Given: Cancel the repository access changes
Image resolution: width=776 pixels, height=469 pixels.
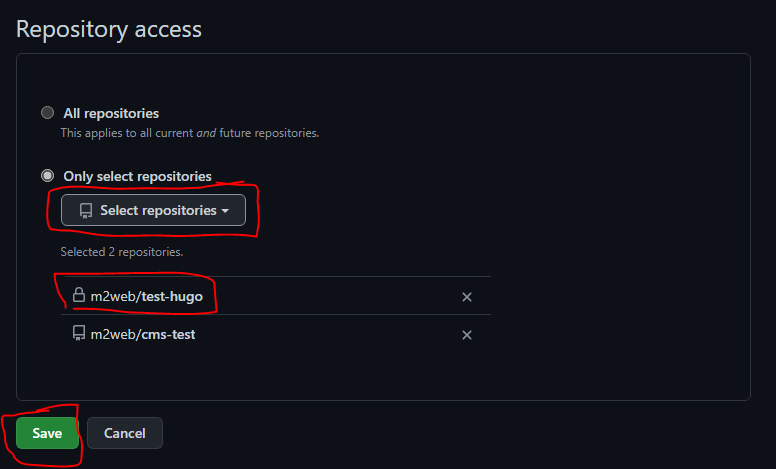Looking at the screenshot, I should click(125, 433).
